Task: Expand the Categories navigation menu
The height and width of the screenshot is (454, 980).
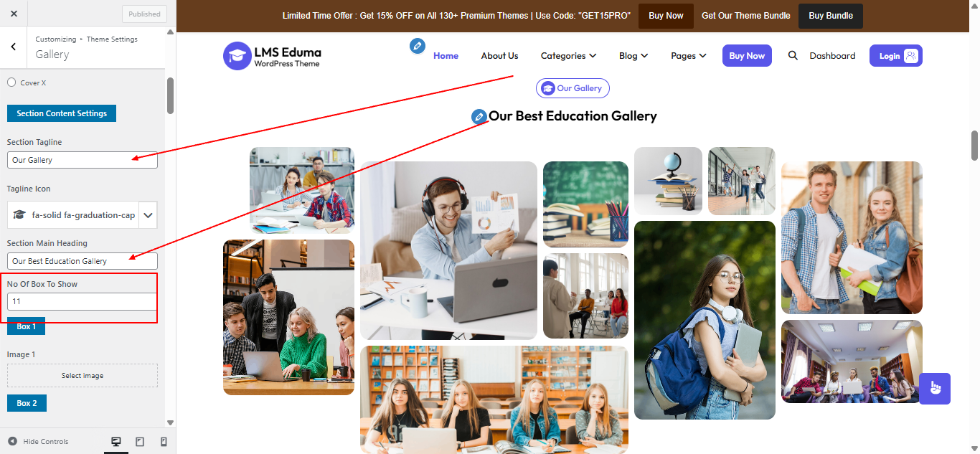Action: coord(568,55)
